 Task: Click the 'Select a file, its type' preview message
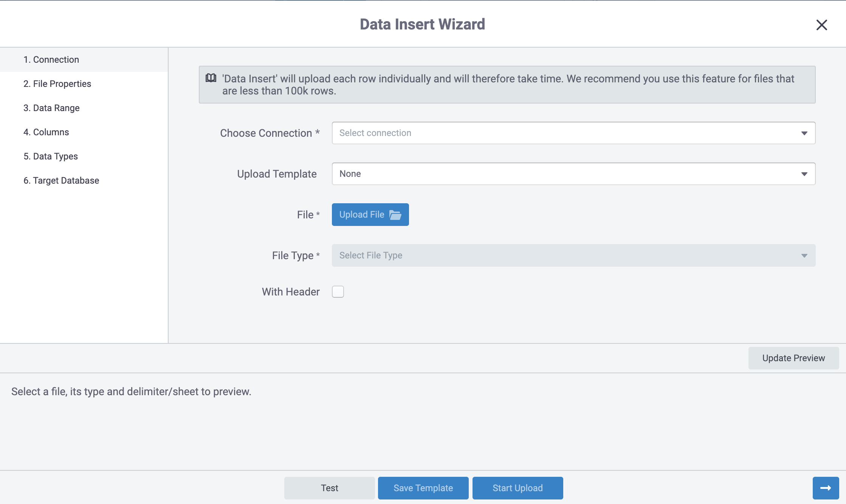131,391
